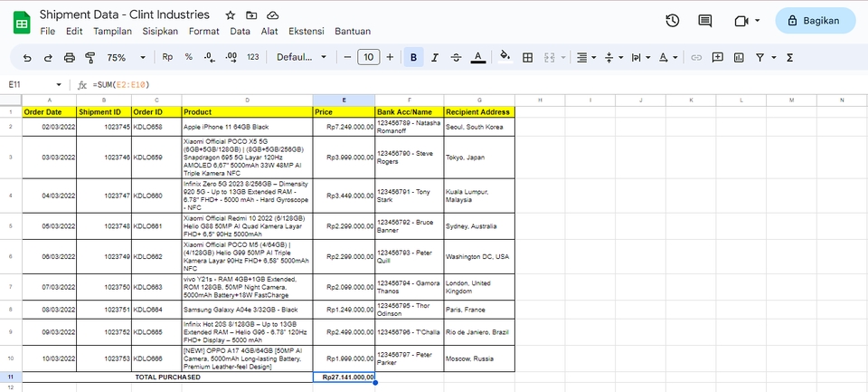This screenshot has height=392, width=868.
Task: Select the Tokyo, Japan address cell
Action: [x=479, y=158]
